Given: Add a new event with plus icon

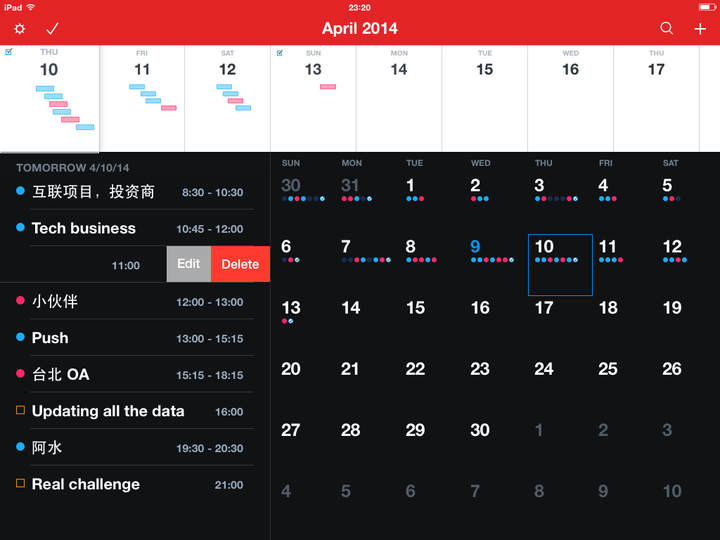Looking at the screenshot, I should 700,29.
